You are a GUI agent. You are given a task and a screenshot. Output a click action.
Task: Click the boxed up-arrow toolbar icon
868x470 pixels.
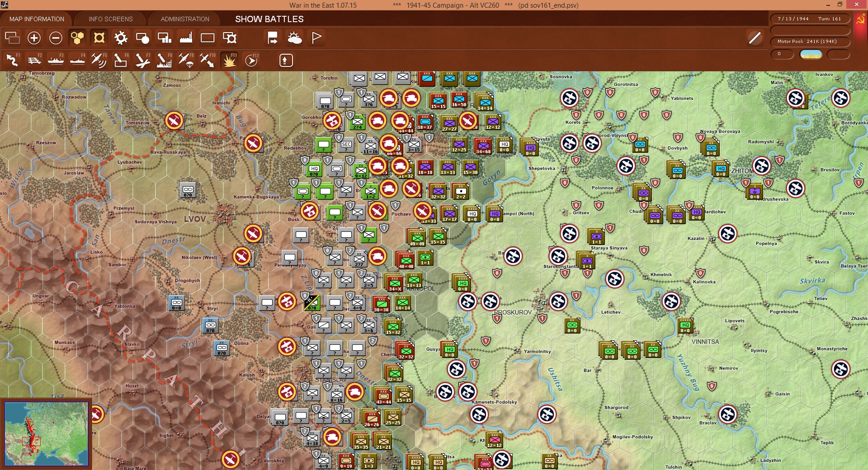286,60
